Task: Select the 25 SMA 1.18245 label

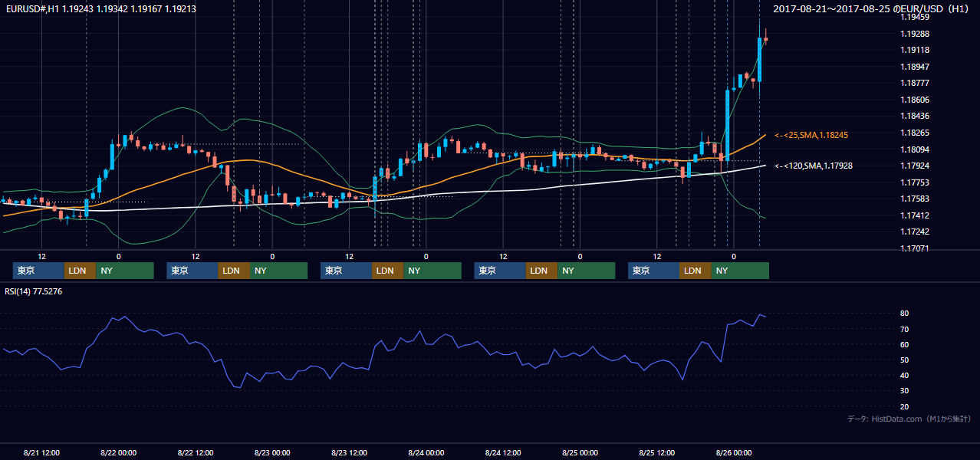Action: click(x=811, y=135)
